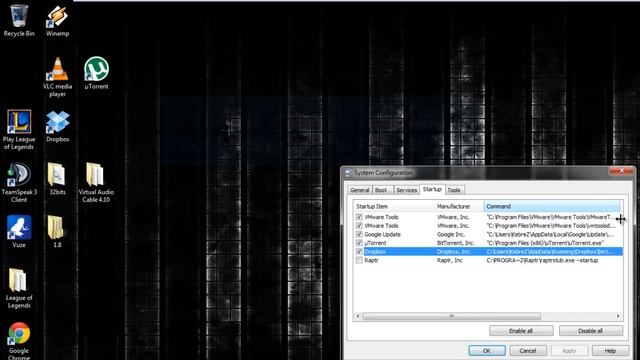
Task: Uncheck the Dropbox startup item checkbox
Action: pyautogui.click(x=359, y=251)
